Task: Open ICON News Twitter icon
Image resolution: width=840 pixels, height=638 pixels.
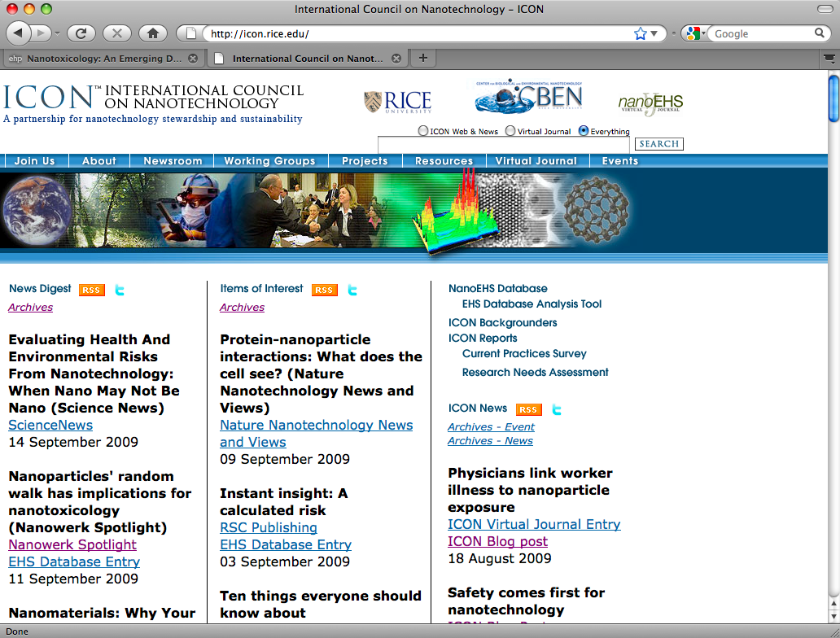Action: [x=557, y=410]
